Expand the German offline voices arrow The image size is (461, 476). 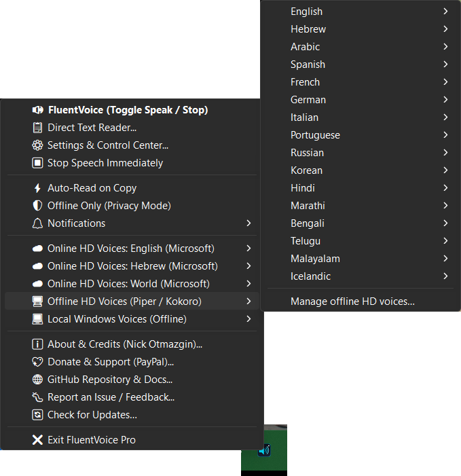pyautogui.click(x=445, y=100)
